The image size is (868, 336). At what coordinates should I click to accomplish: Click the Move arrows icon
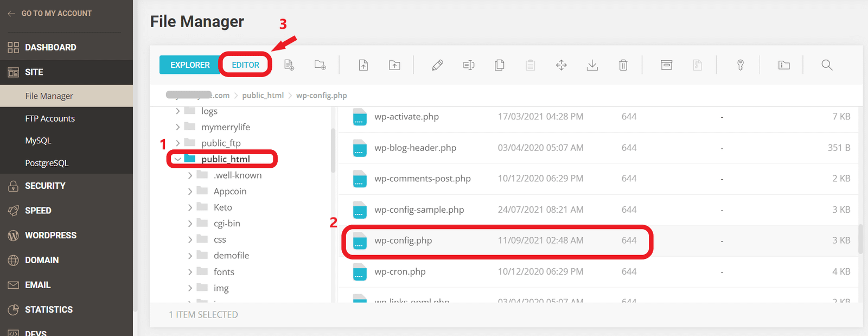[561, 65]
